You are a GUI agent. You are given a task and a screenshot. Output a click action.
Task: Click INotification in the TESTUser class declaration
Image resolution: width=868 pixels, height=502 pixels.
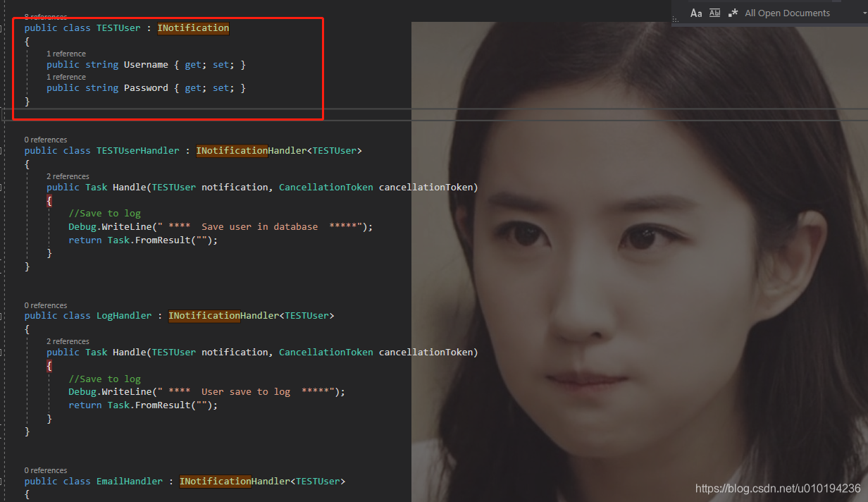pyautogui.click(x=193, y=28)
